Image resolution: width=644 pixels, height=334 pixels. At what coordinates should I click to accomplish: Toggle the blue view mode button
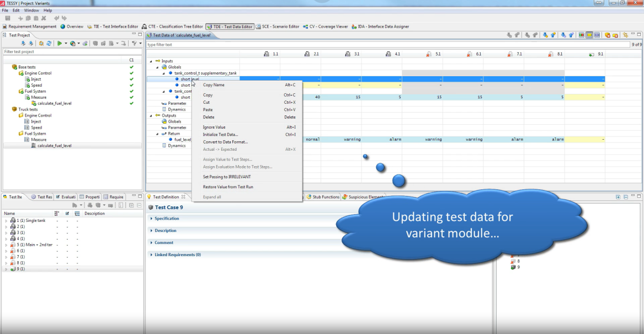597,35
